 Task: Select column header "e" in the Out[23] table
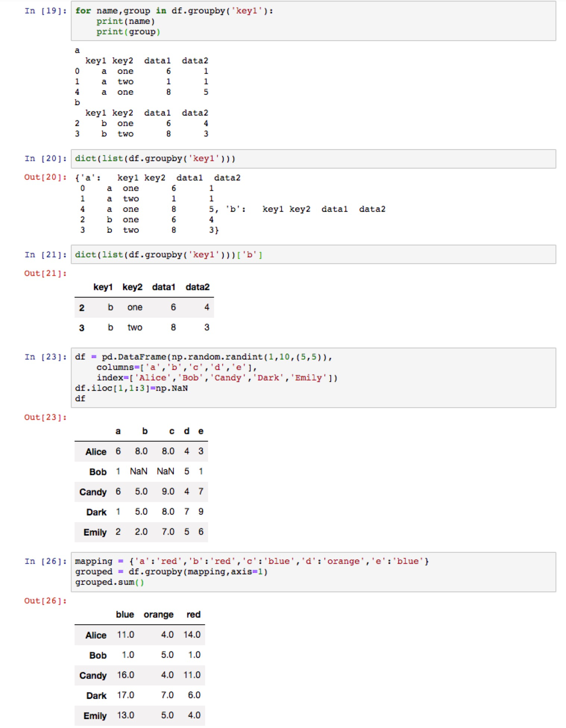[x=201, y=431]
